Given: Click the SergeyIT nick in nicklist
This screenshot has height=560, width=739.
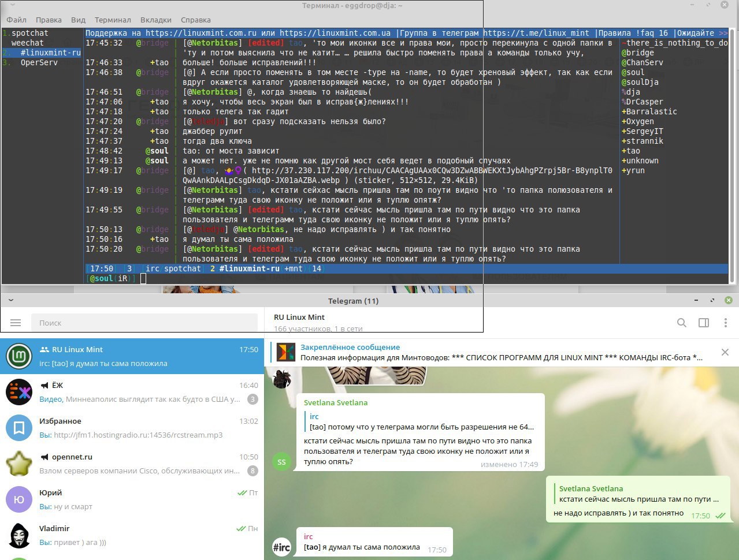Looking at the screenshot, I should 645,131.
